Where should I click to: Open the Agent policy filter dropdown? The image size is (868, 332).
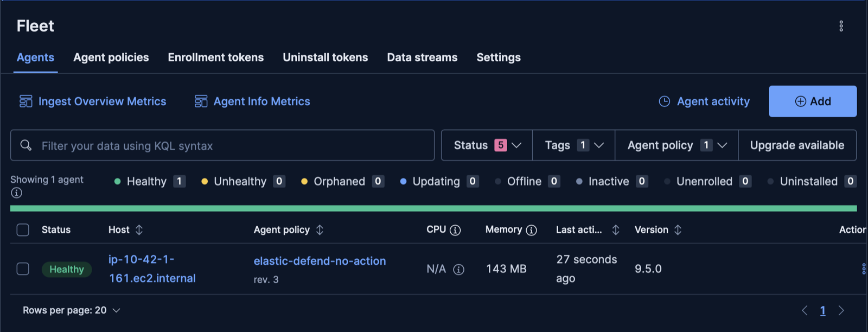(676, 145)
